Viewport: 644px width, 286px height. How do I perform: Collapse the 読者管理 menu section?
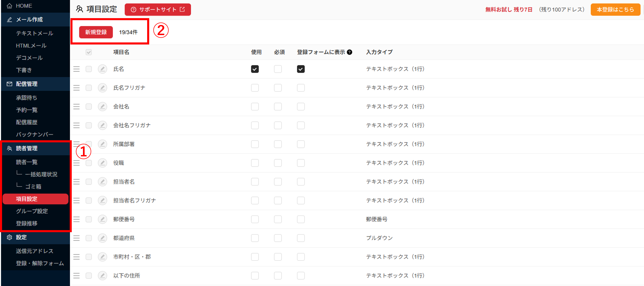pos(26,148)
